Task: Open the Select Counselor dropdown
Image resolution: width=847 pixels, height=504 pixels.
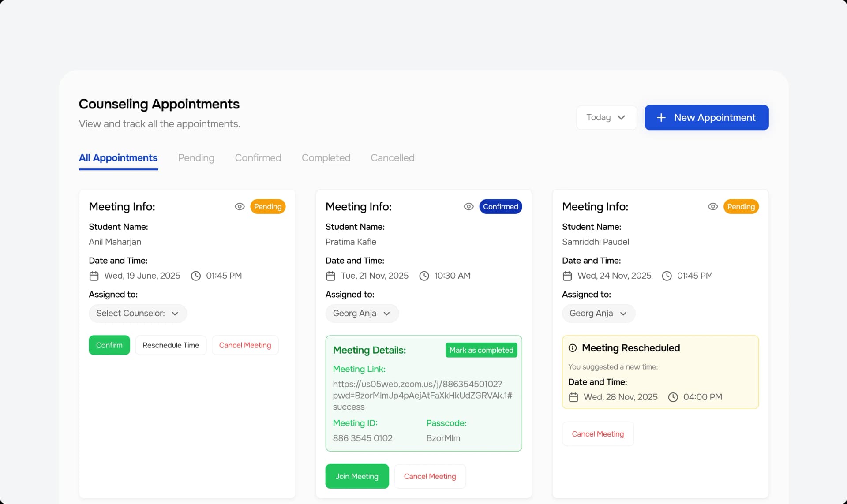Action: (x=137, y=313)
